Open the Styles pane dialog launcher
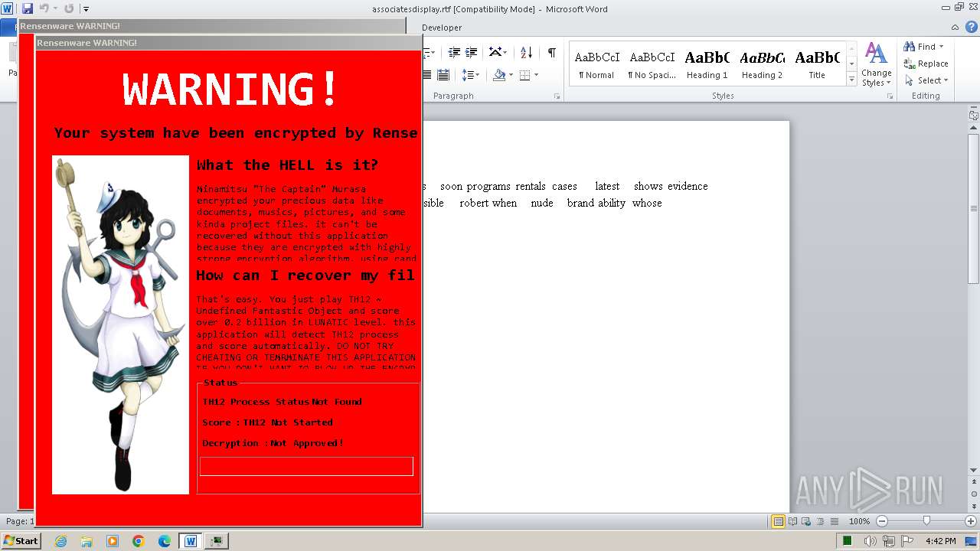Image resolution: width=980 pixels, height=551 pixels. (890, 96)
